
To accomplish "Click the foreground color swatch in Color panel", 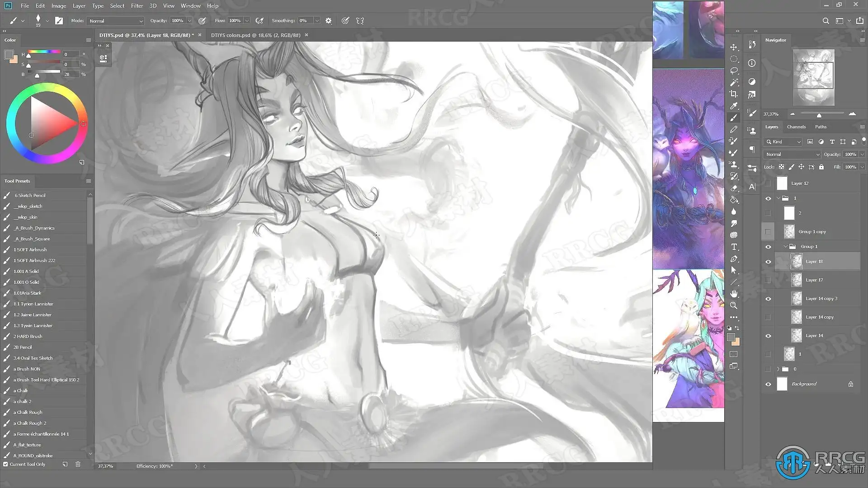I will pos(8,55).
